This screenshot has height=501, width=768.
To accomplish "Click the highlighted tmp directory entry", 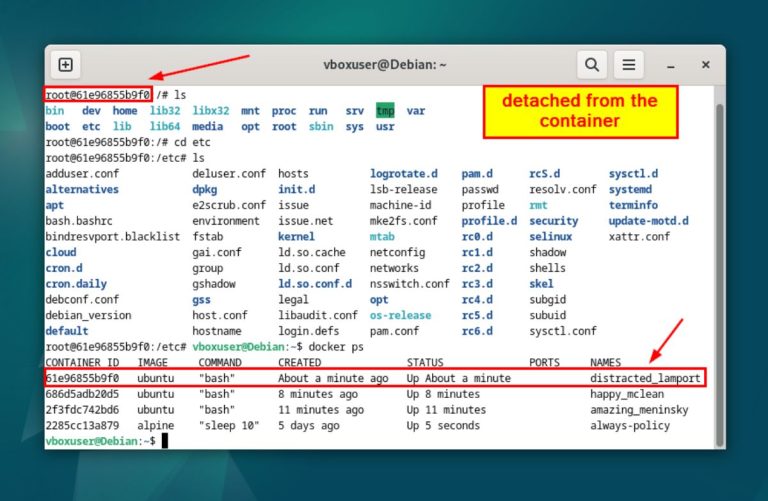I will pos(385,111).
